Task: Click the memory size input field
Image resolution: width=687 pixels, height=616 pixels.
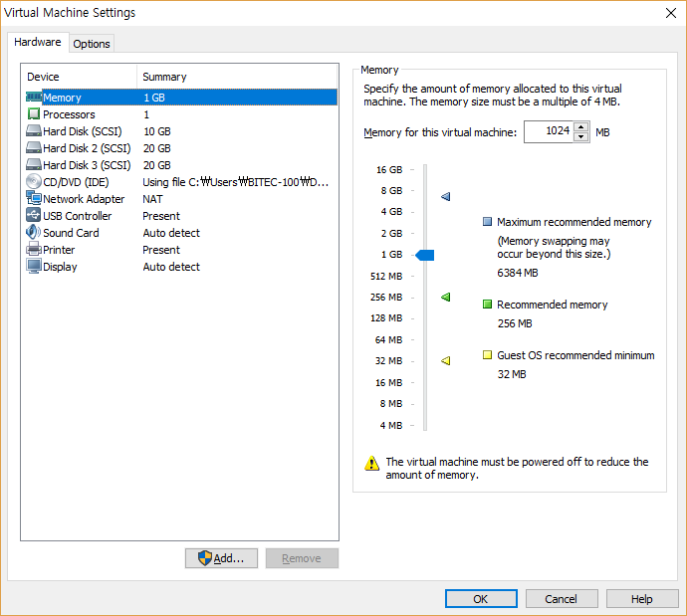Action: (549, 131)
